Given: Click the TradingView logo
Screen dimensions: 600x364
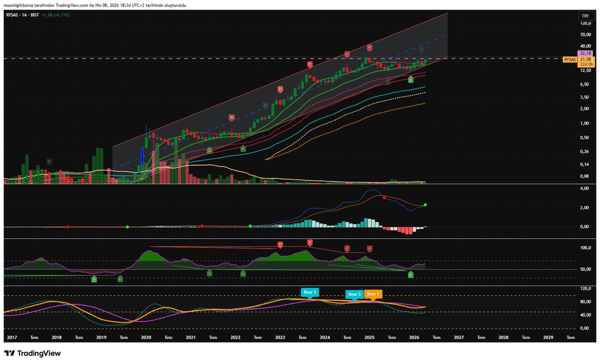Looking at the screenshot, I should click(32, 353).
